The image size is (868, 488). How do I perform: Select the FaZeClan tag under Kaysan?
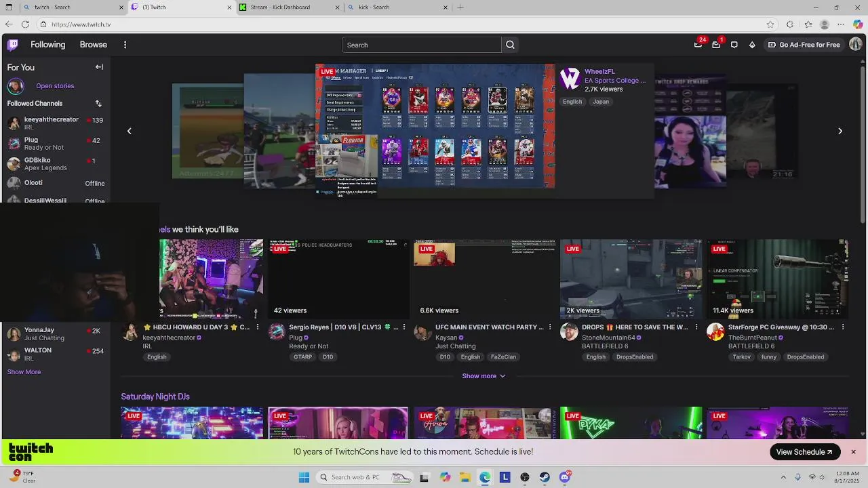coord(503,357)
